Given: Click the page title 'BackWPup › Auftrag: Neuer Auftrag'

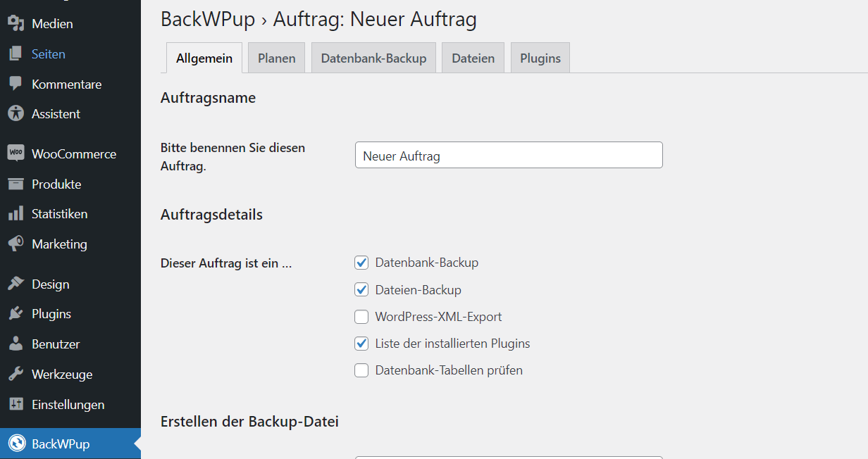Looking at the screenshot, I should 318,19.
